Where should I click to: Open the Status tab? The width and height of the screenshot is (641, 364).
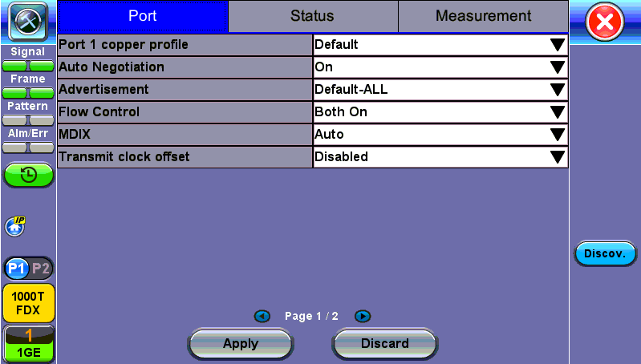coord(312,16)
